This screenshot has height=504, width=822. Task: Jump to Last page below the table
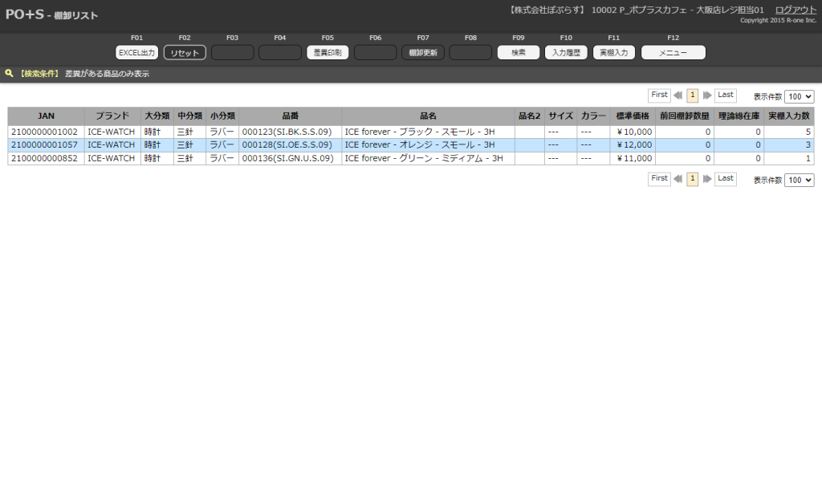tap(726, 179)
